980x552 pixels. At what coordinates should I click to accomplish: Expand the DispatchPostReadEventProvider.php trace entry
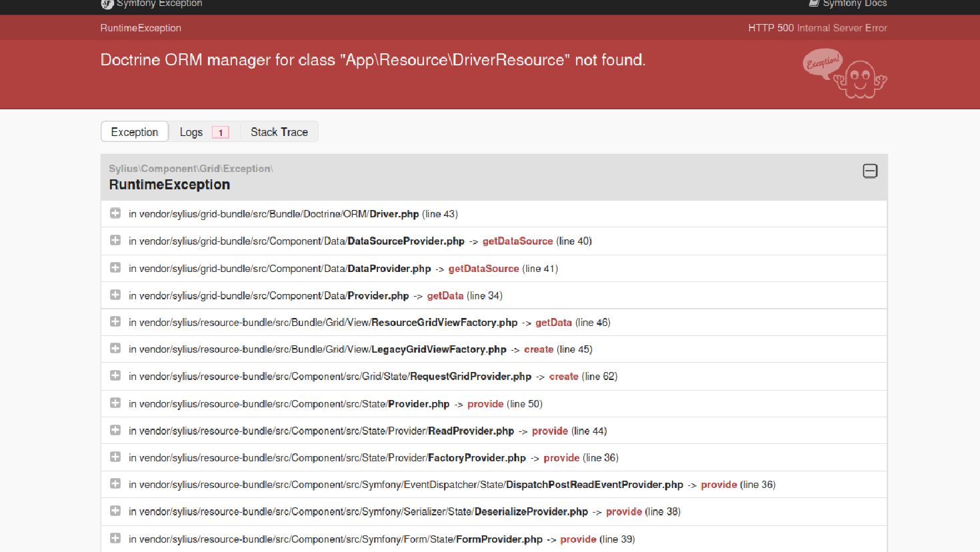click(x=115, y=484)
